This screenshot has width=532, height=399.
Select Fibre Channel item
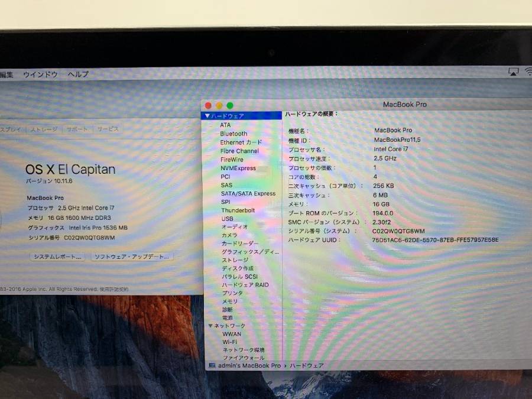point(239,151)
